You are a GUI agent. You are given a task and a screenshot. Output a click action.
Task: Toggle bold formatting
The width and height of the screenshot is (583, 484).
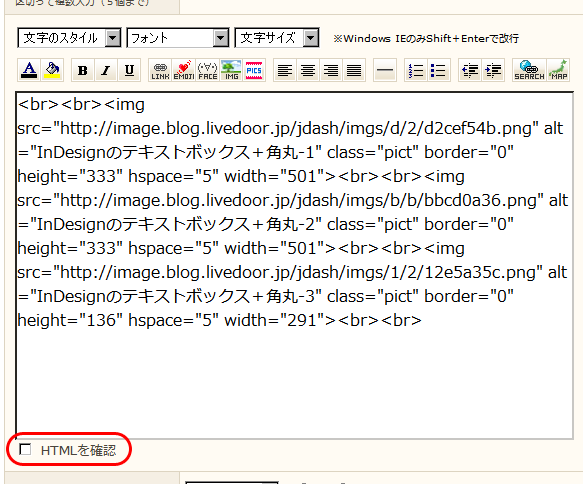pyautogui.click(x=83, y=70)
